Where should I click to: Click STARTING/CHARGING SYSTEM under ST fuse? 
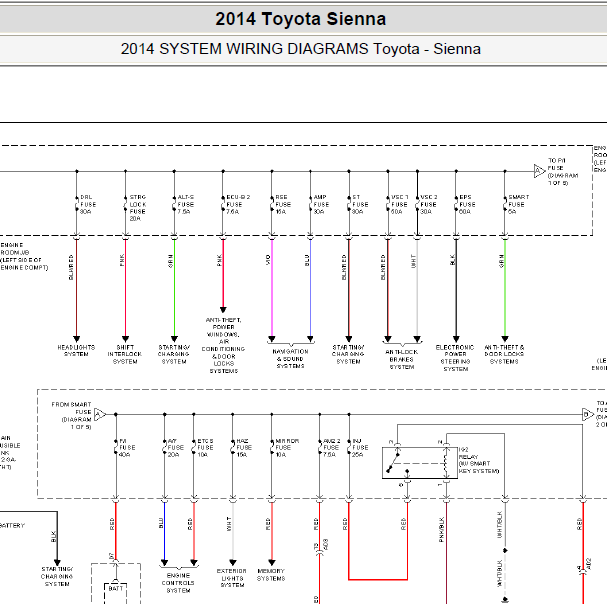click(348, 354)
